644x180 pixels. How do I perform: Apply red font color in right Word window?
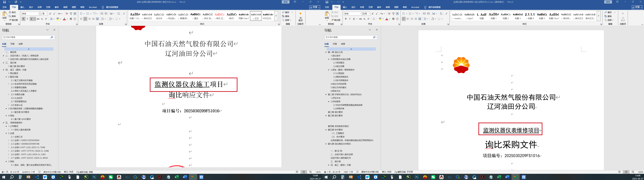tap(387, 19)
